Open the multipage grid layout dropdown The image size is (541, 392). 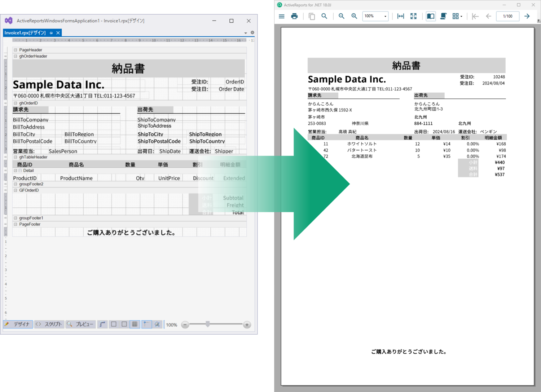pyautogui.click(x=457, y=16)
